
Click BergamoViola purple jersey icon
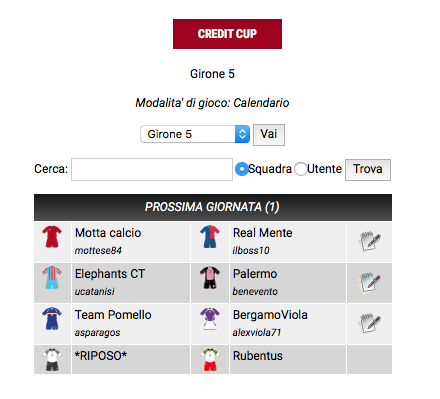click(x=210, y=318)
